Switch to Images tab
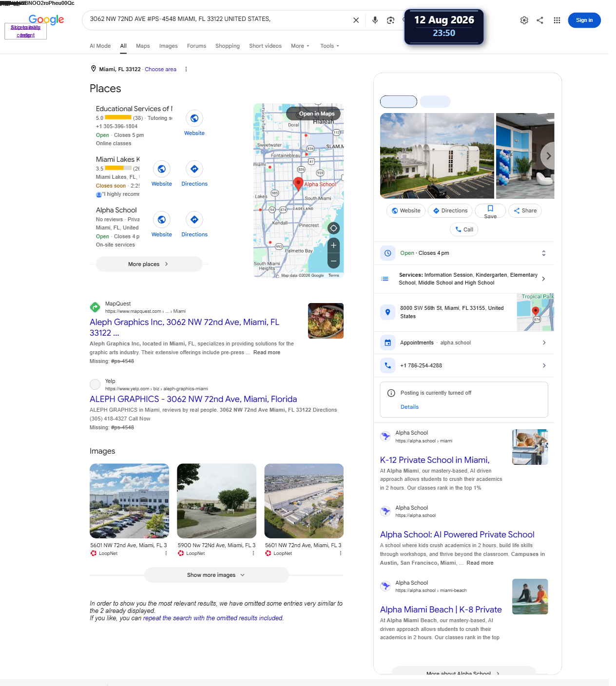Screen dimensions: 616x686 pos(168,46)
